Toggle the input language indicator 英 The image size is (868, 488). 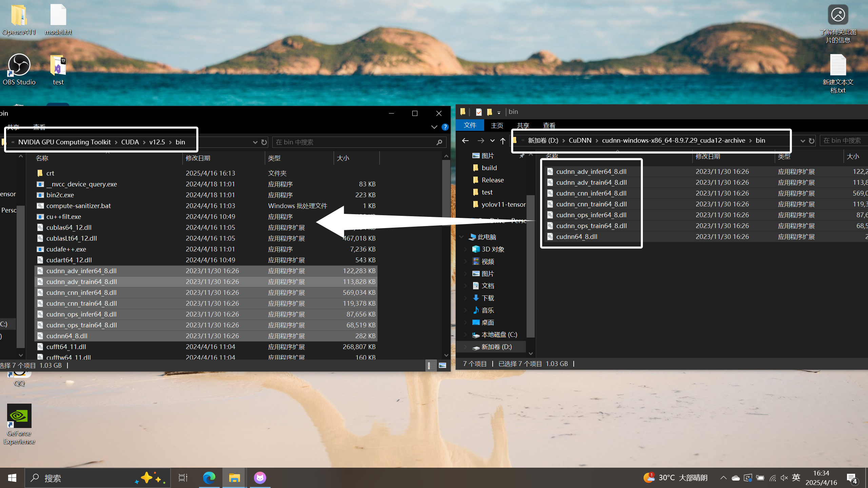pos(796,478)
